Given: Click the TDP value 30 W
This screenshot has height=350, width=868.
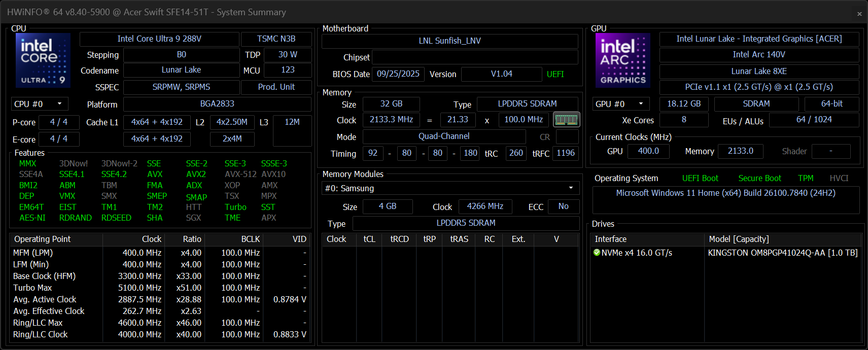Looking at the screenshot, I should [288, 55].
